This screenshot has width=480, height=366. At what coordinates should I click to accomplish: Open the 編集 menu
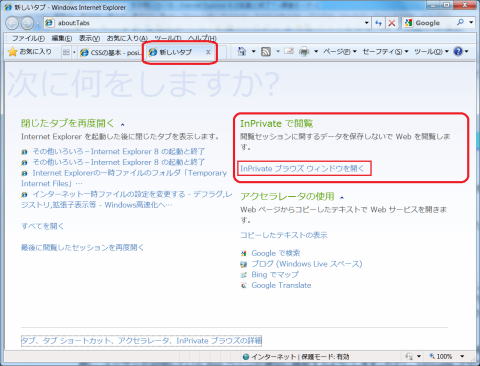tap(62, 38)
